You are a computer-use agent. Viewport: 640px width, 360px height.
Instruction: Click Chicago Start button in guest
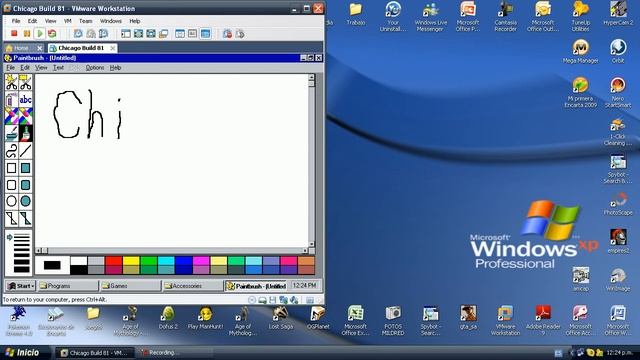point(20,286)
